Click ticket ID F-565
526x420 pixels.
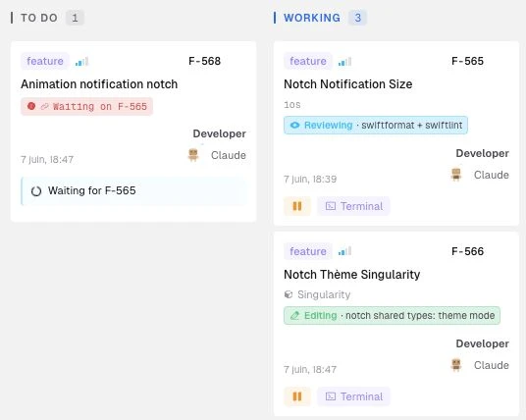pyautogui.click(x=468, y=61)
